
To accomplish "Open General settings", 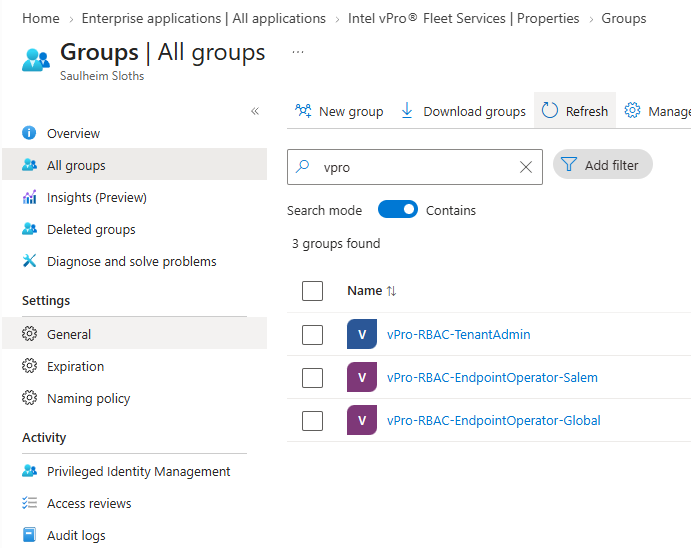I will click(134, 334).
